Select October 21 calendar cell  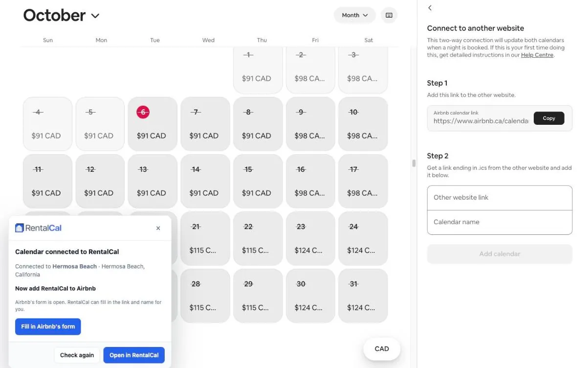tap(205, 238)
